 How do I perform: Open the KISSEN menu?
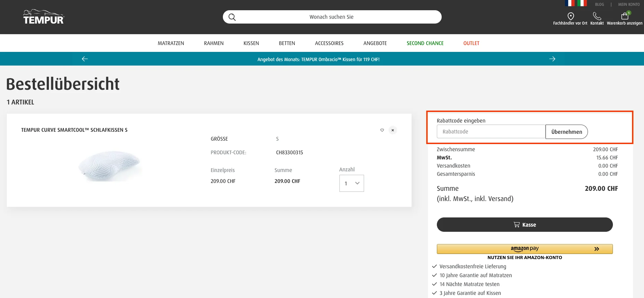point(251,43)
